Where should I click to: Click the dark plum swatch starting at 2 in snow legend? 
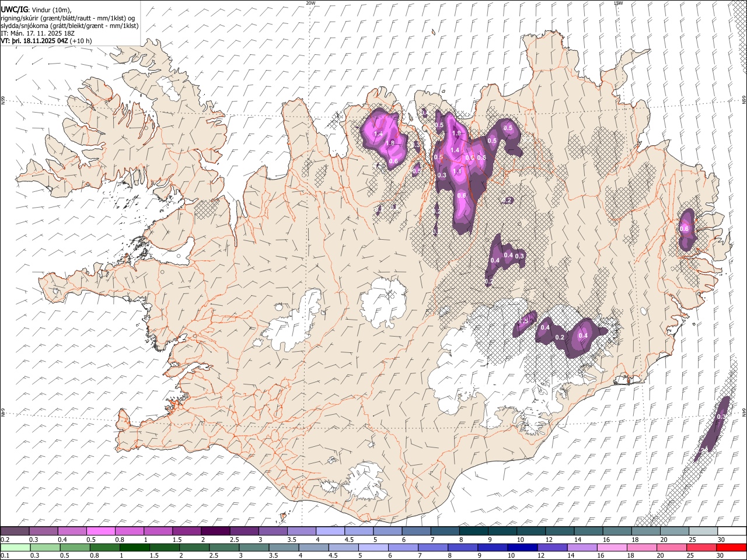[x=215, y=531]
